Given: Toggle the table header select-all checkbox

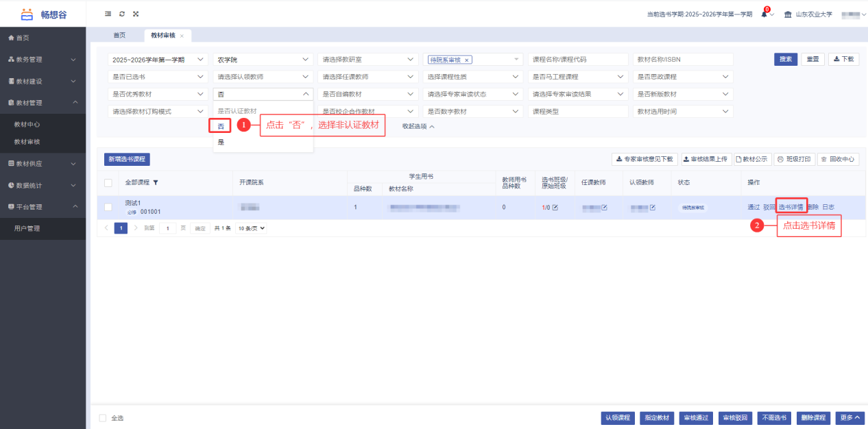Looking at the screenshot, I should (108, 182).
